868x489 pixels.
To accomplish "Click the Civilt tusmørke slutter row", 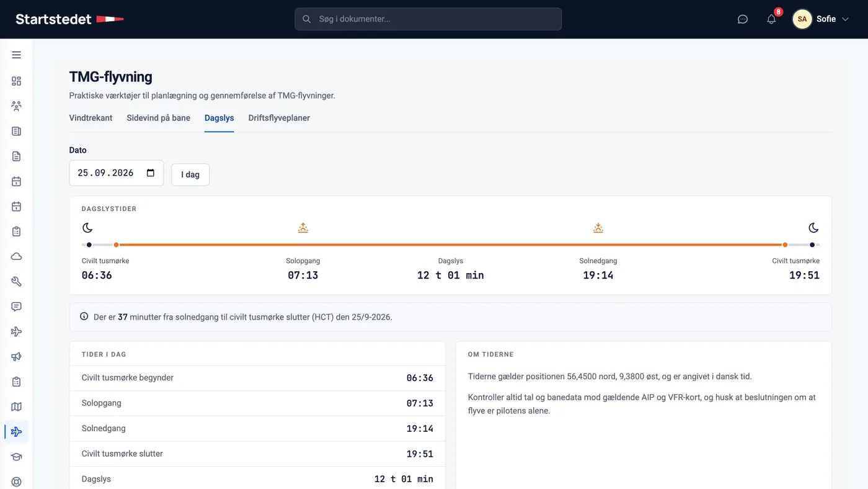I will (257, 454).
